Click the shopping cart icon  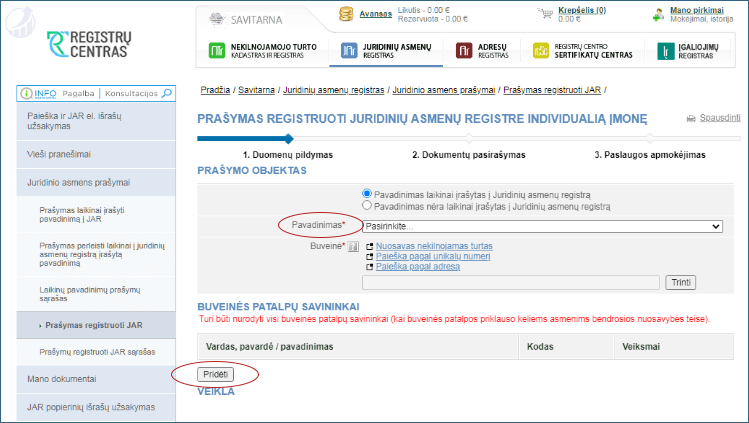pyautogui.click(x=545, y=13)
